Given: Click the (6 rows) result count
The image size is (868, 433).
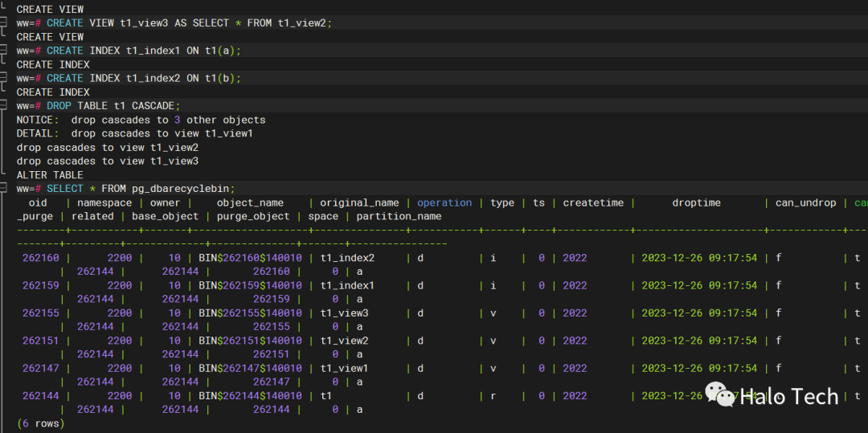Looking at the screenshot, I should 40,423.
